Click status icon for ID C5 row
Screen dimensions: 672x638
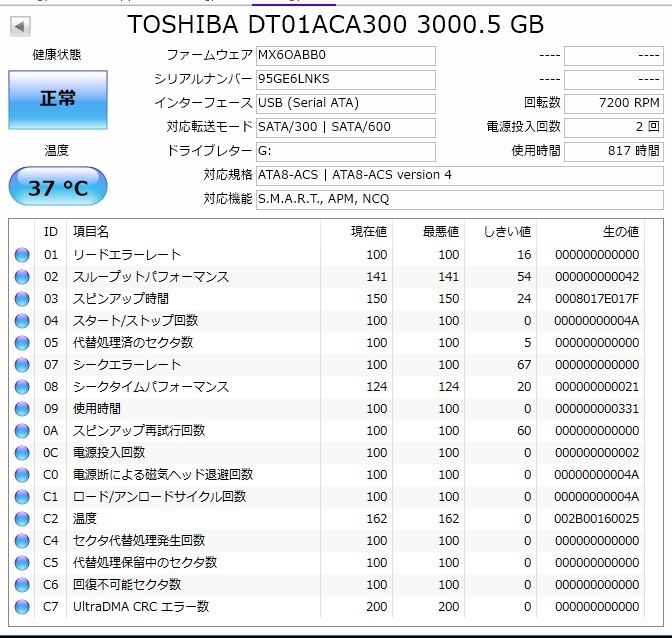click(x=22, y=563)
